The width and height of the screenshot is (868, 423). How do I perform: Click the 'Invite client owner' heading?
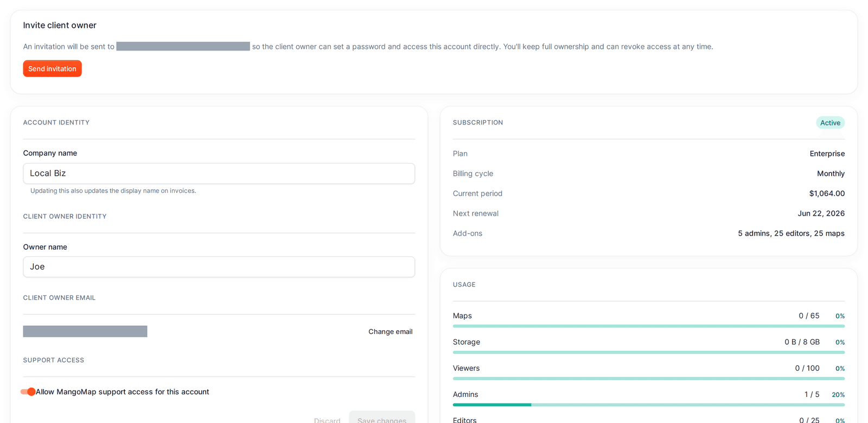(60, 26)
